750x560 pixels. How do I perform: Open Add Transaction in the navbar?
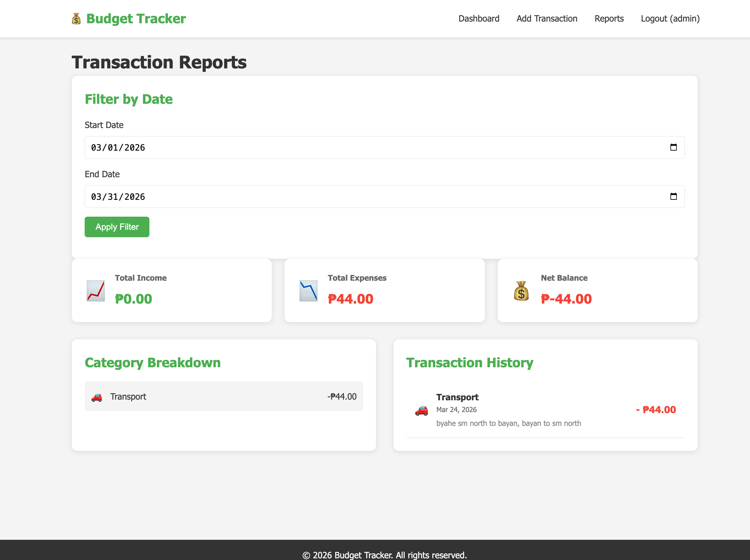(547, 19)
